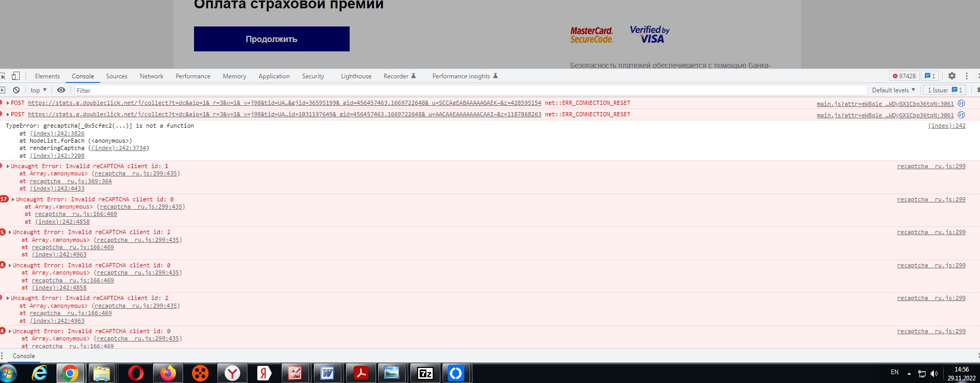980x383 pixels.
Task: Switch to the Network tab
Action: [151, 76]
